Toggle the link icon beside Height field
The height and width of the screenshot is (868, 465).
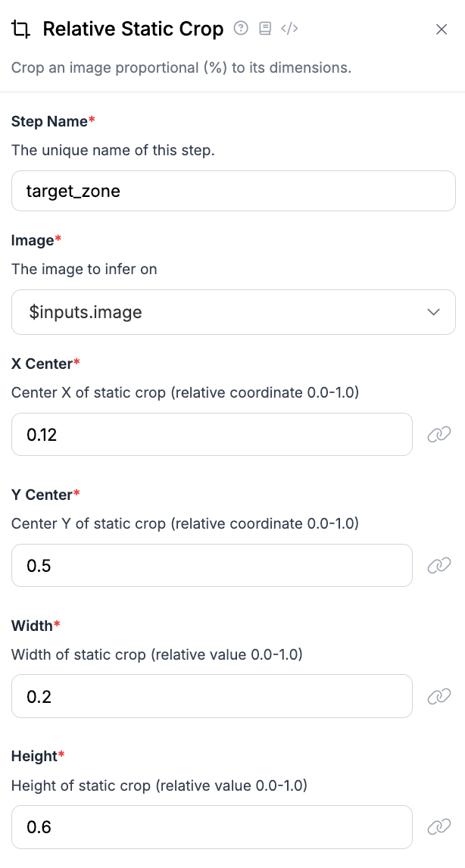pos(439,827)
